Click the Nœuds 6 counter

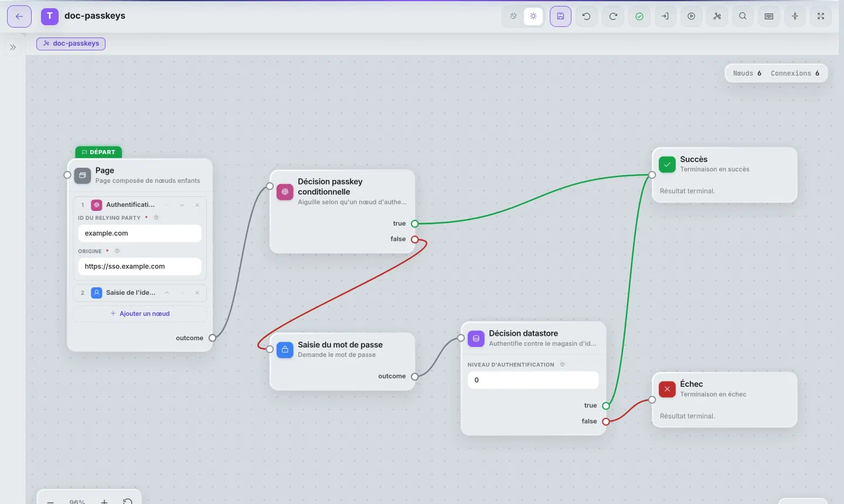pyautogui.click(x=747, y=73)
